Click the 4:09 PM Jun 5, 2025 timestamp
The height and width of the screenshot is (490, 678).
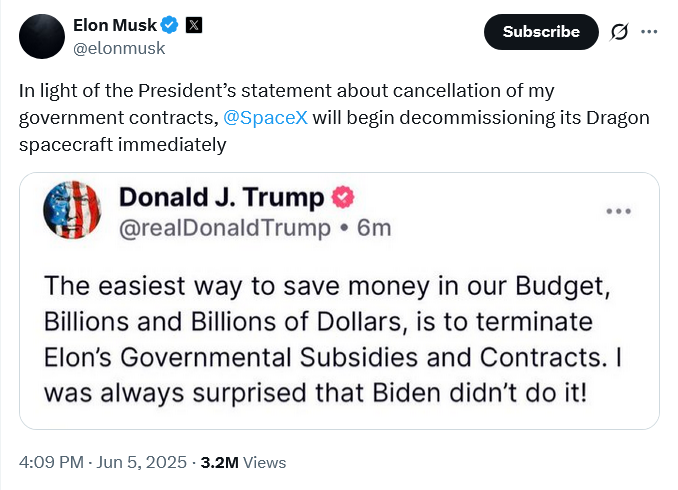103,462
